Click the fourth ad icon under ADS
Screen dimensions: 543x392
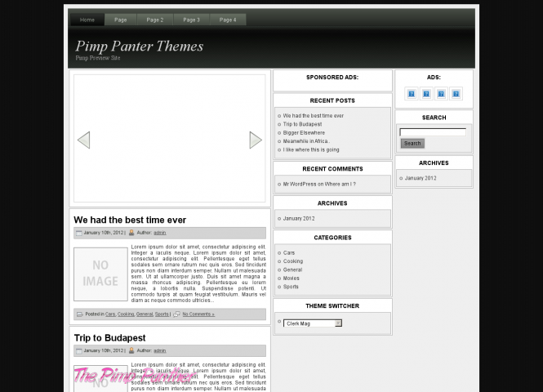pos(456,94)
